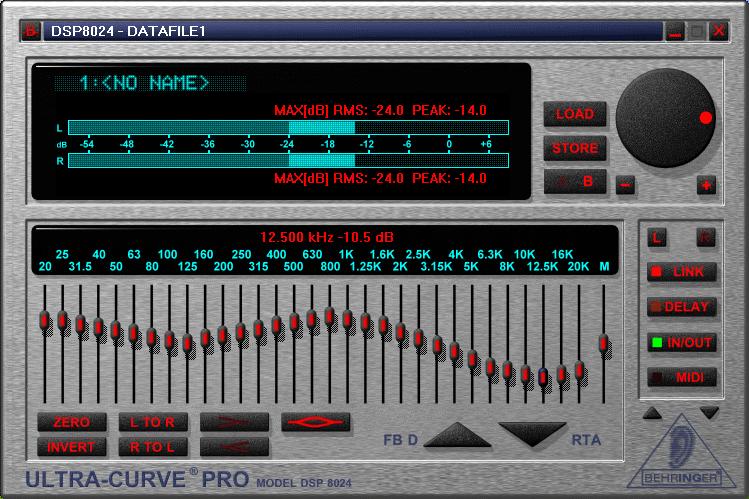Click the 12.500 kHz -10.5 dB readout

(x=327, y=237)
